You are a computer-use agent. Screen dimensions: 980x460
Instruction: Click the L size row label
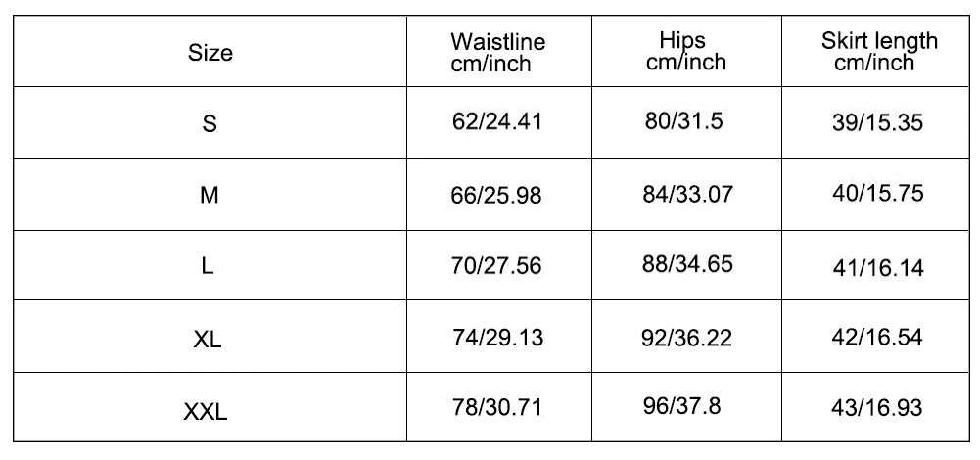coord(208,266)
